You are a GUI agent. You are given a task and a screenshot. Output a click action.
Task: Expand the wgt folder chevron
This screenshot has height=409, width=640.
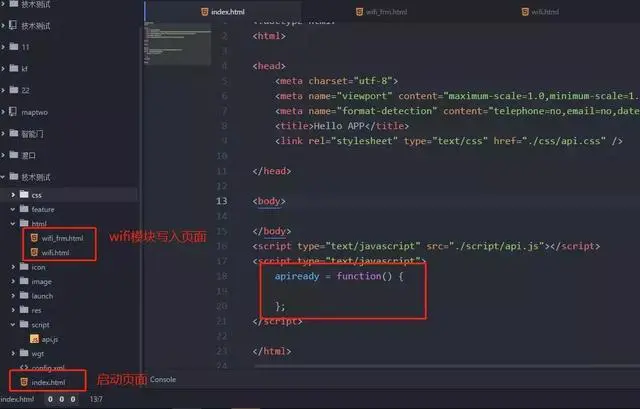pyautogui.click(x=13, y=353)
